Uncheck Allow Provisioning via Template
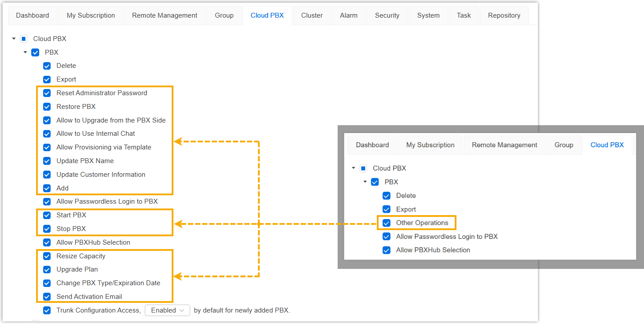This screenshot has width=644, height=324. (47, 147)
